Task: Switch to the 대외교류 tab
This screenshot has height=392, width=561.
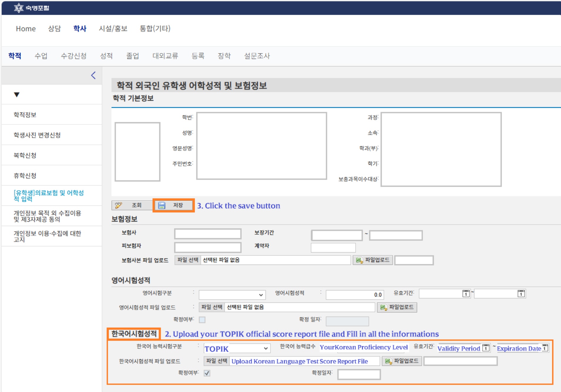Action: (x=165, y=56)
